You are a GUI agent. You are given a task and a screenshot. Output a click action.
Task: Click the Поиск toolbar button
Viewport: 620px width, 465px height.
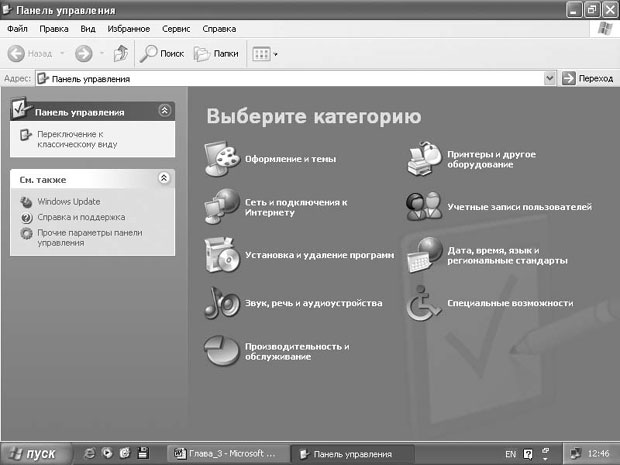click(162, 54)
